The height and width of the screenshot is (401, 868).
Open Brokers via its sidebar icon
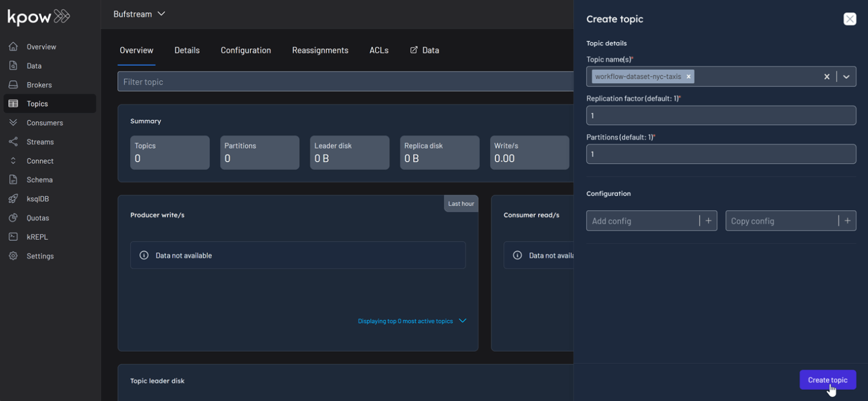coord(13,85)
